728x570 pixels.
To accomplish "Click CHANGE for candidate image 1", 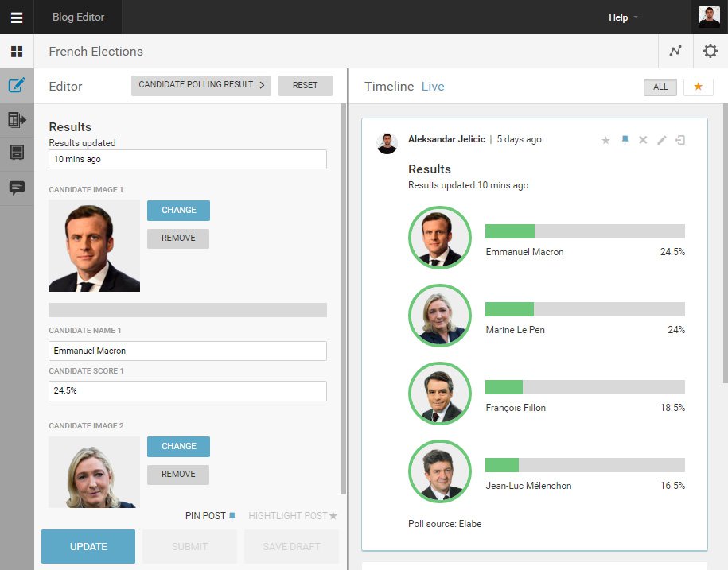I will pyautogui.click(x=178, y=211).
